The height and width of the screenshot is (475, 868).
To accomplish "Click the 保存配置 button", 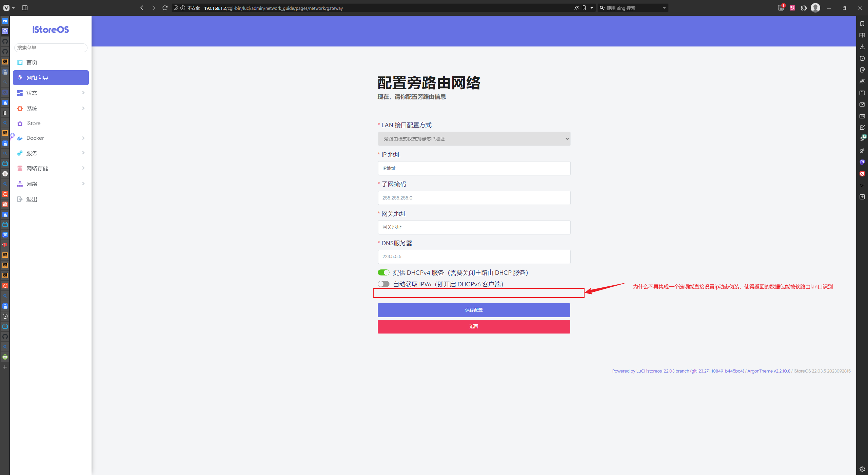I will coord(474,310).
